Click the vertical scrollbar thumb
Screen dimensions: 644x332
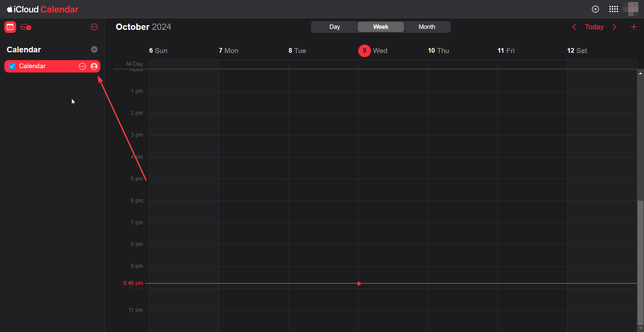click(x=640, y=262)
